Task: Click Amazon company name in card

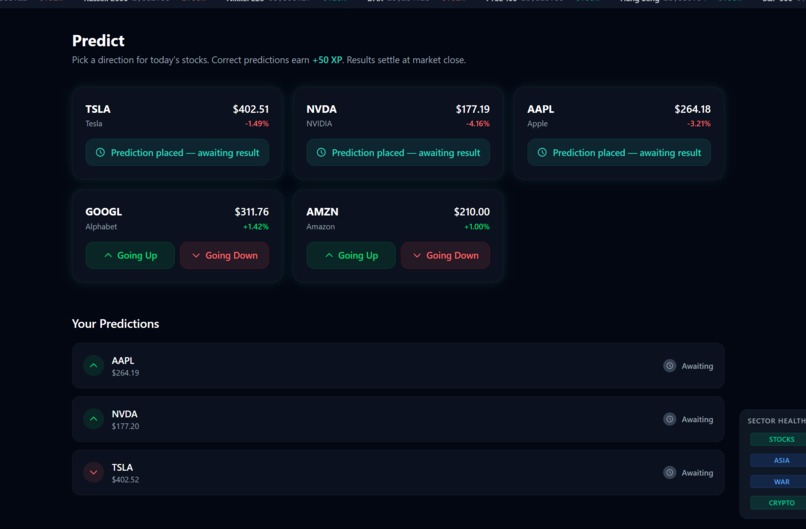Action: tap(321, 227)
